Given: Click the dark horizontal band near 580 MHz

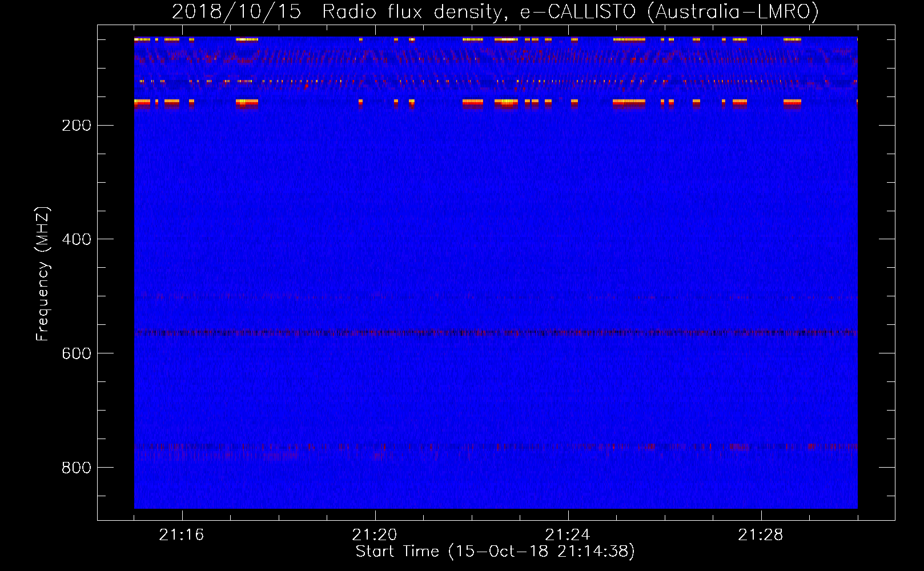Looking at the screenshot, I should click(496, 332).
